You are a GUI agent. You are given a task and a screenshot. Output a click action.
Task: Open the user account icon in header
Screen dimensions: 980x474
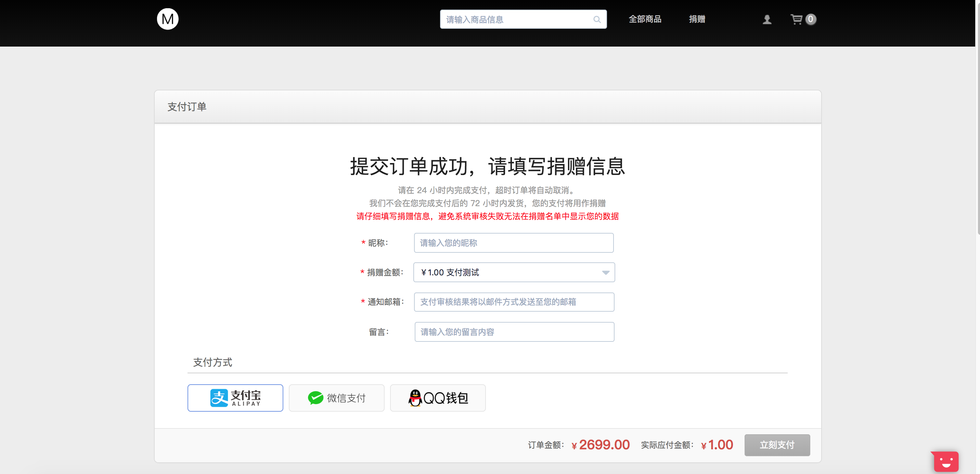(767, 20)
